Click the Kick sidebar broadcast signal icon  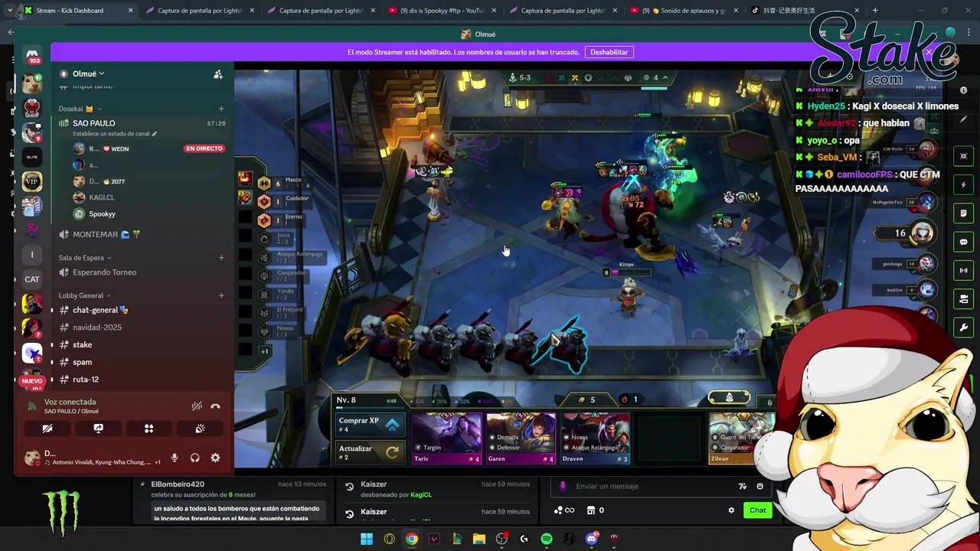click(963, 270)
